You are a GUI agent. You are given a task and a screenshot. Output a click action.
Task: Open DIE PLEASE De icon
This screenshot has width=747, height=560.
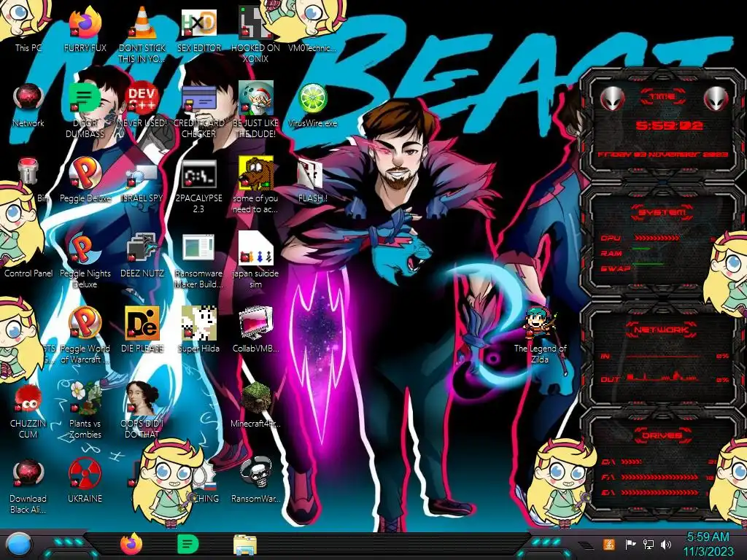[x=142, y=330]
